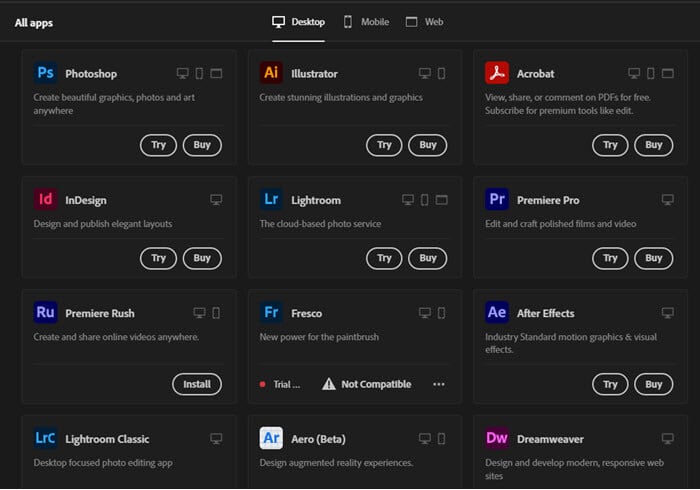Click the desktop platform icon on Premiere Pro card
The image size is (700, 490).
click(668, 199)
